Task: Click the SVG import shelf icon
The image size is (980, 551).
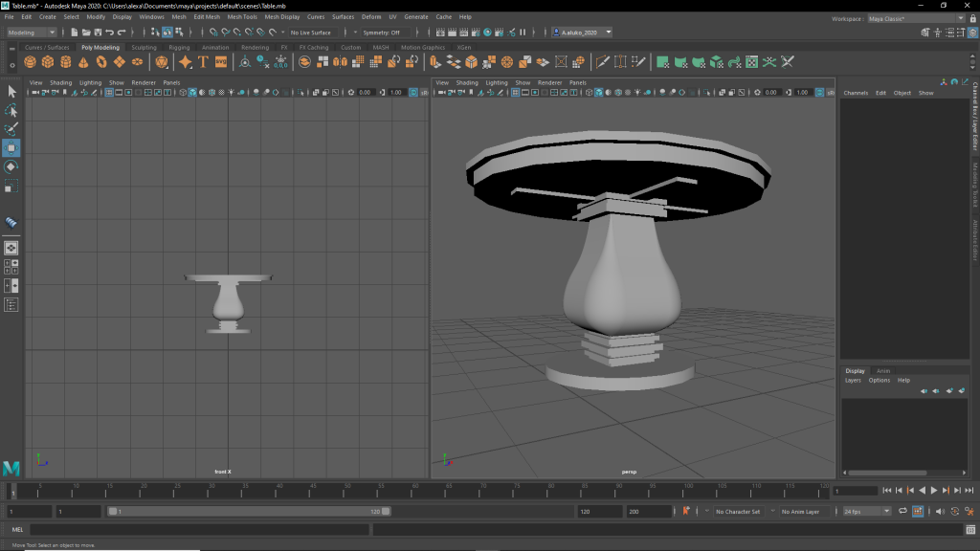Action: click(x=221, y=62)
